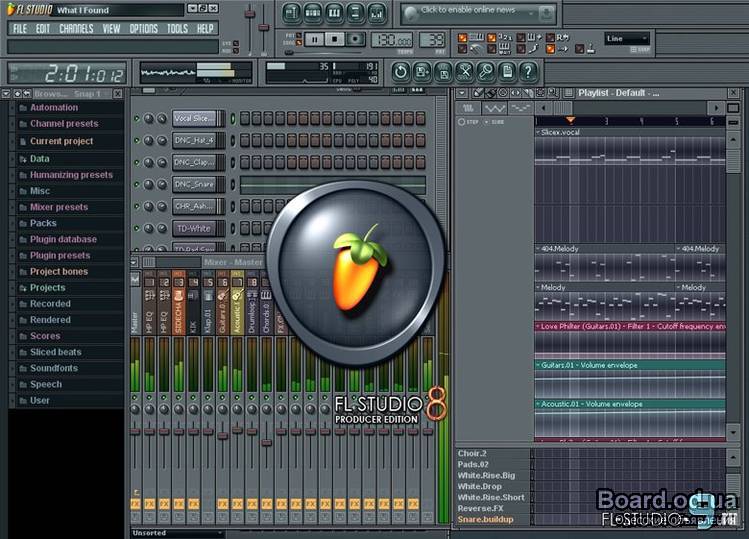The image size is (749, 539).
Task: Click the question mark help icon
Action: 528,72
